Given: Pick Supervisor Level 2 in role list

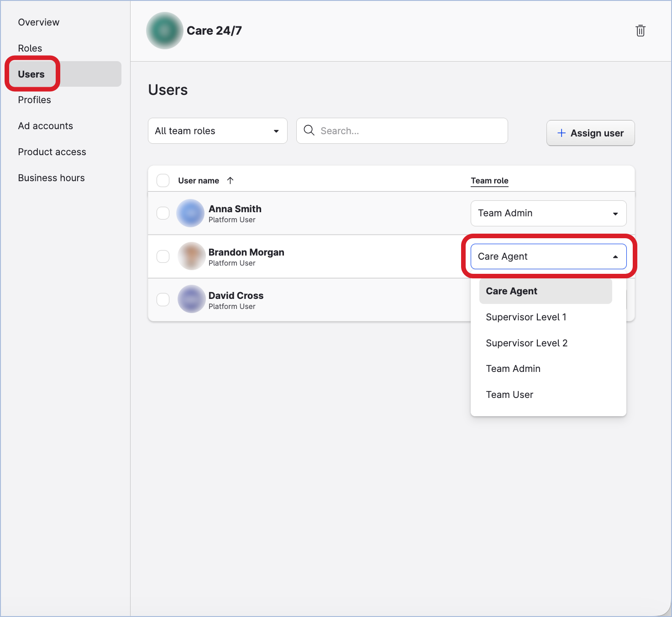Looking at the screenshot, I should coord(526,343).
